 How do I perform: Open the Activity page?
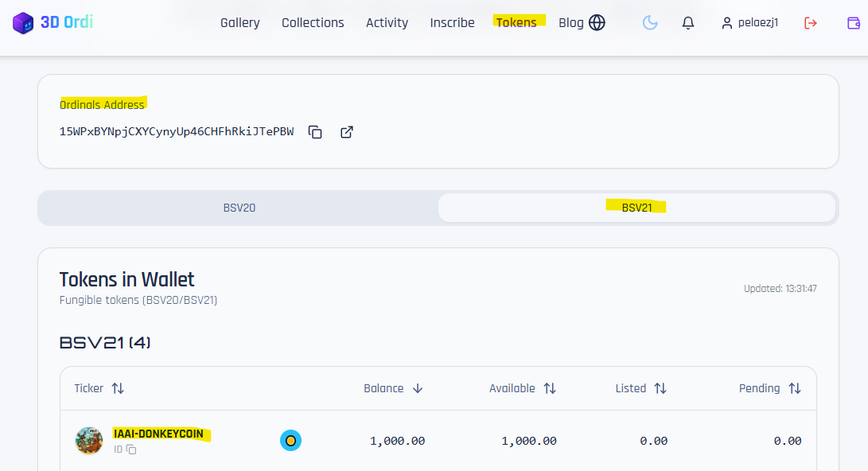point(387,23)
